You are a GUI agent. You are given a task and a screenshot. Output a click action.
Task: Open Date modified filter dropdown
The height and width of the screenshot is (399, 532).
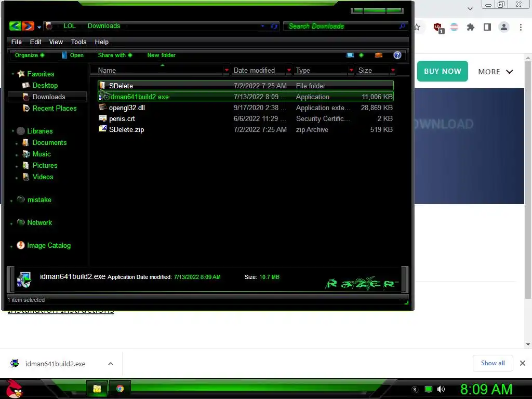click(x=289, y=70)
